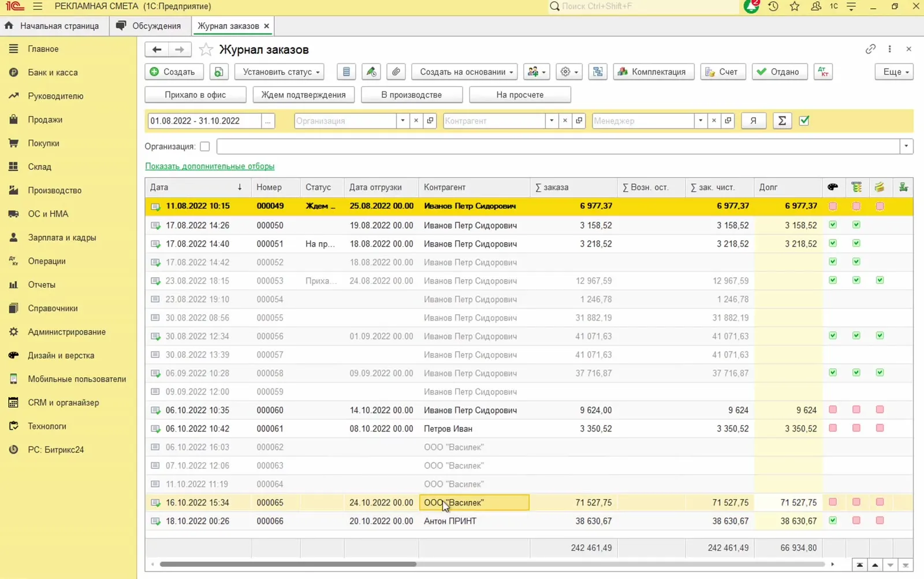Toggle green checkmark in filter bar
Image resolution: width=924 pixels, height=579 pixels.
804,121
